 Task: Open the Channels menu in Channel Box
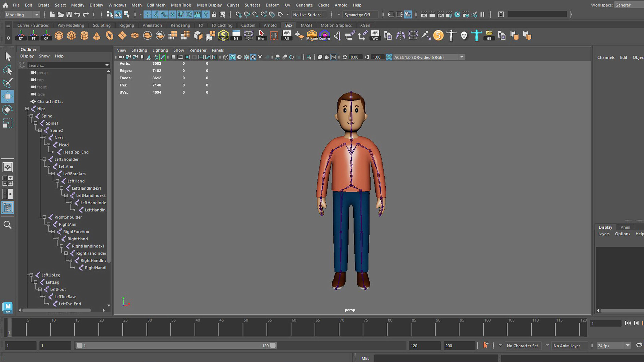[606, 57]
